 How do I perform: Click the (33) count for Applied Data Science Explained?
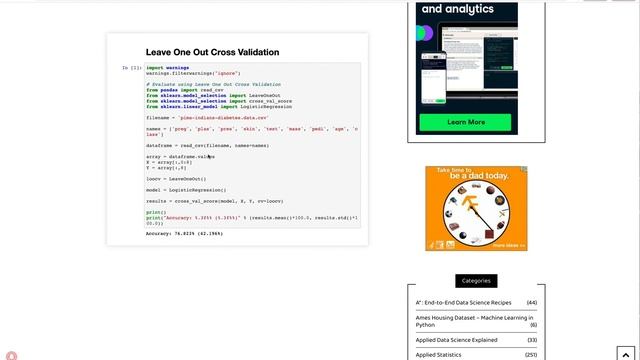532,340
